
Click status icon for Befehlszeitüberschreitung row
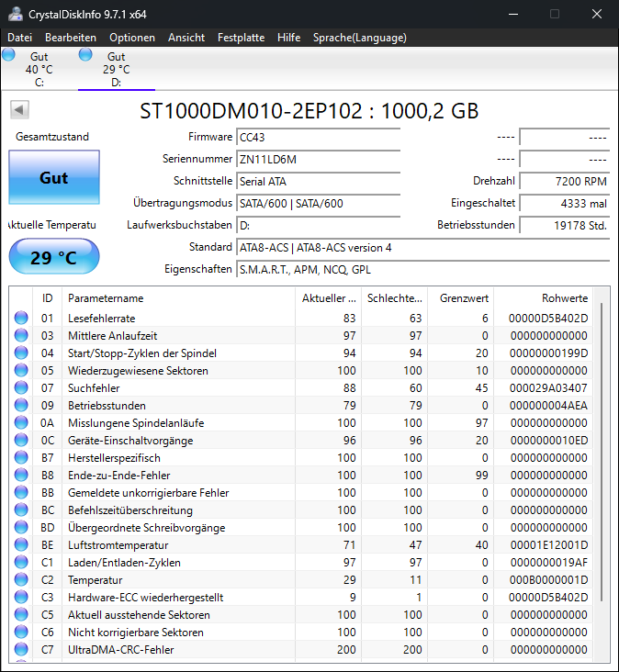pos(21,510)
